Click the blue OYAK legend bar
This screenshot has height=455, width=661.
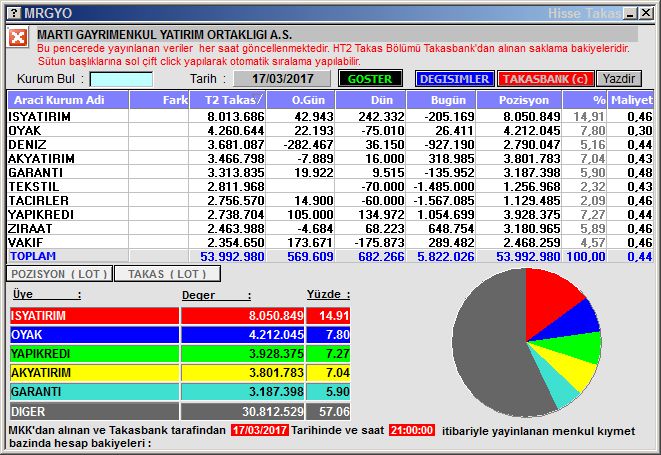point(94,334)
